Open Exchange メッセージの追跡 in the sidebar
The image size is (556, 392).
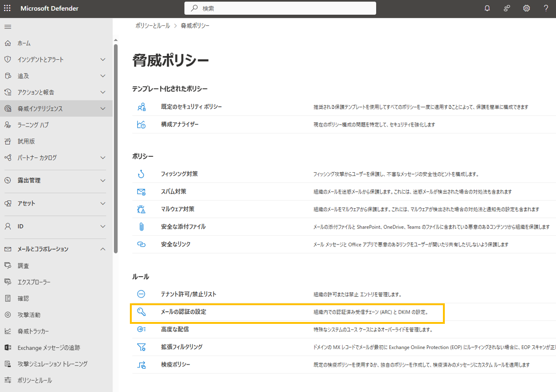click(x=56, y=348)
